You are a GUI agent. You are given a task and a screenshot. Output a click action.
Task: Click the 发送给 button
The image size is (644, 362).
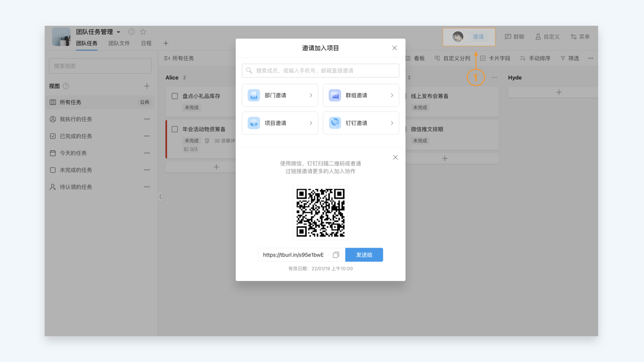(x=364, y=255)
